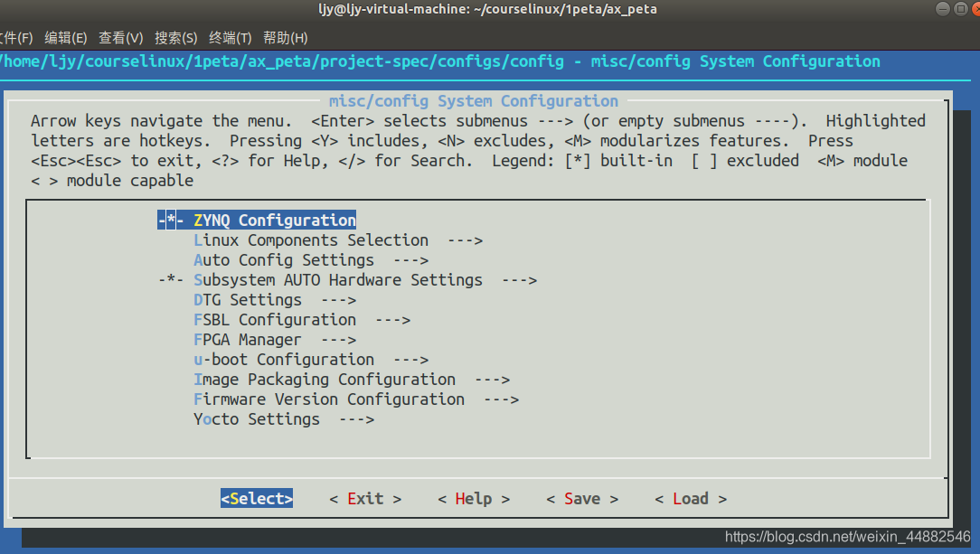Open FSBL Configuration submenu
This screenshot has height=554, width=980.
(x=274, y=319)
